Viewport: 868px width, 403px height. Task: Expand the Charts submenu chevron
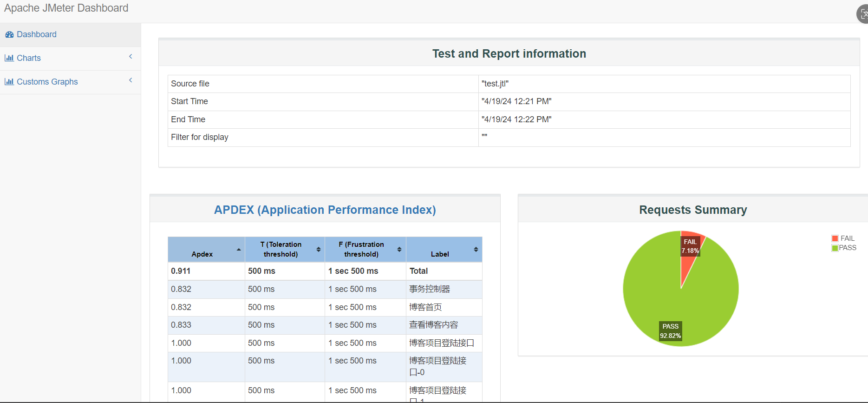(131, 57)
